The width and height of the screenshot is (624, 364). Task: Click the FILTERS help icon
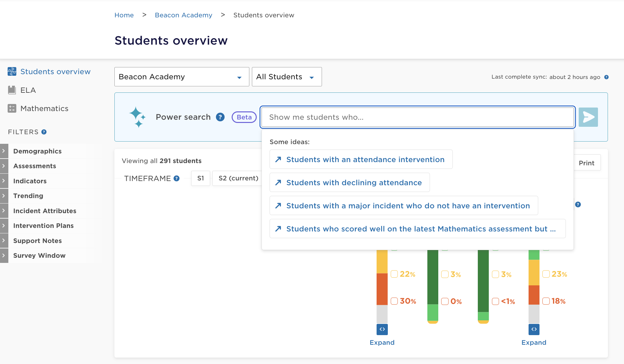point(44,132)
